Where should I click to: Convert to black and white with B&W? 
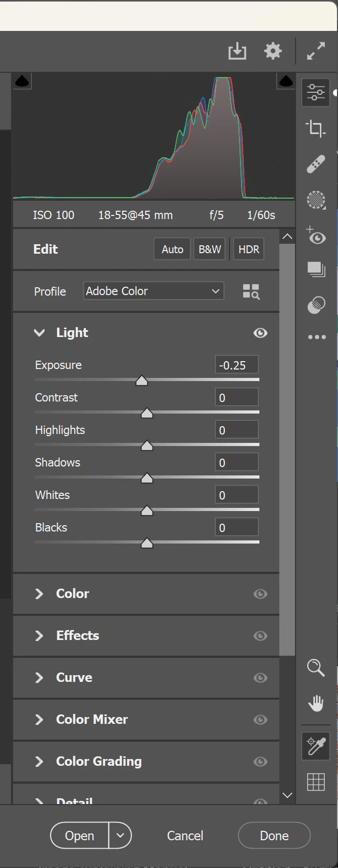[x=210, y=249]
